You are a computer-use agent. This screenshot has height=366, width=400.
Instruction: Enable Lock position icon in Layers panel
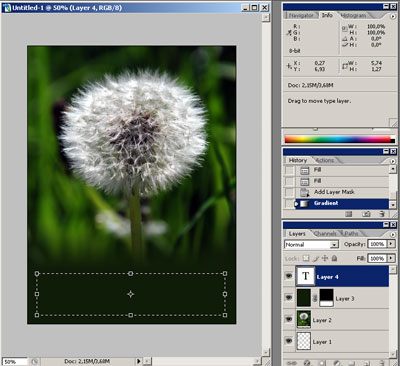click(325, 258)
